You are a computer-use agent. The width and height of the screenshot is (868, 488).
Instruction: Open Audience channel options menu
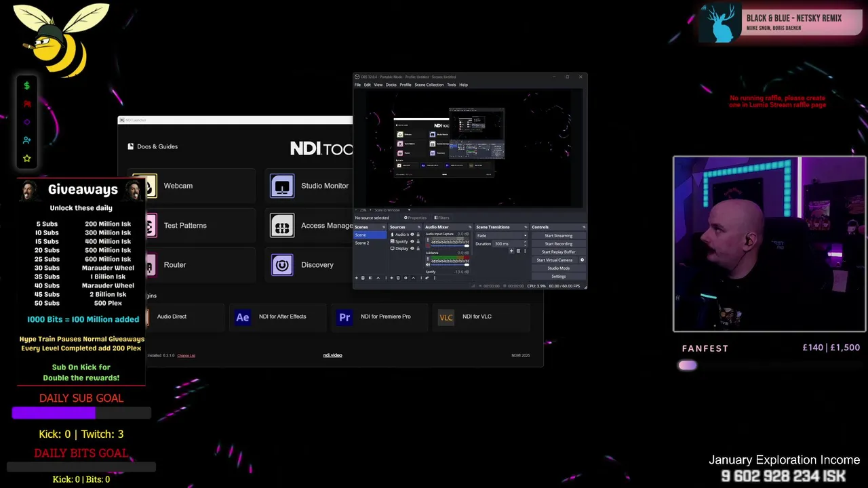coord(428,258)
